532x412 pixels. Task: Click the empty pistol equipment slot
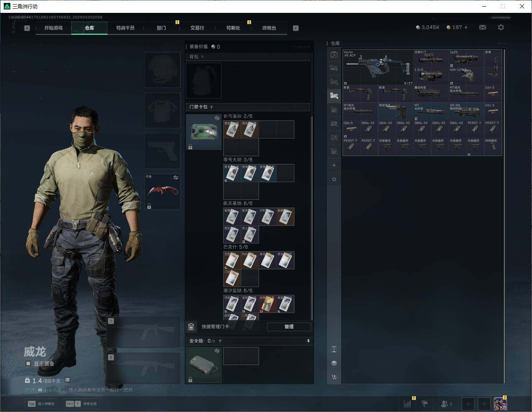point(162,151)
